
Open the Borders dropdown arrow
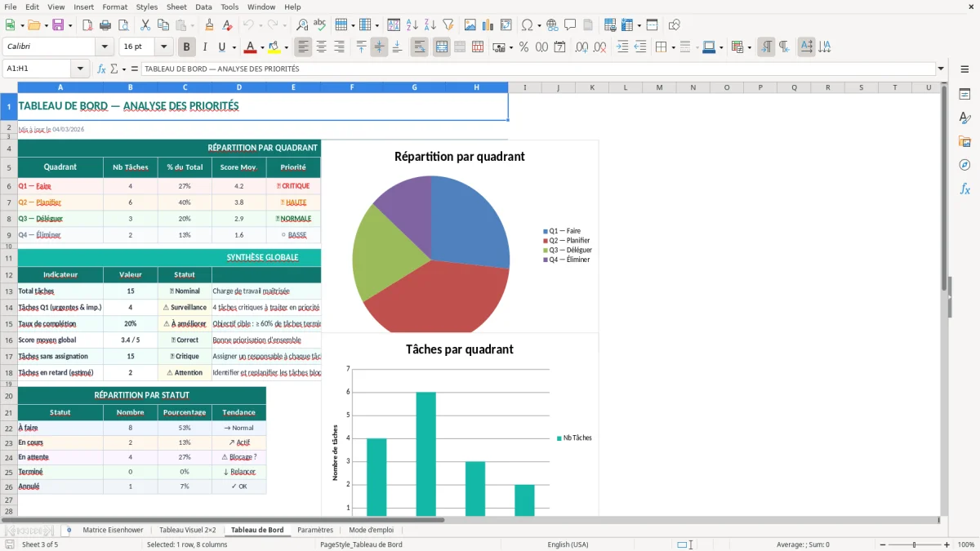pos(673,47)
